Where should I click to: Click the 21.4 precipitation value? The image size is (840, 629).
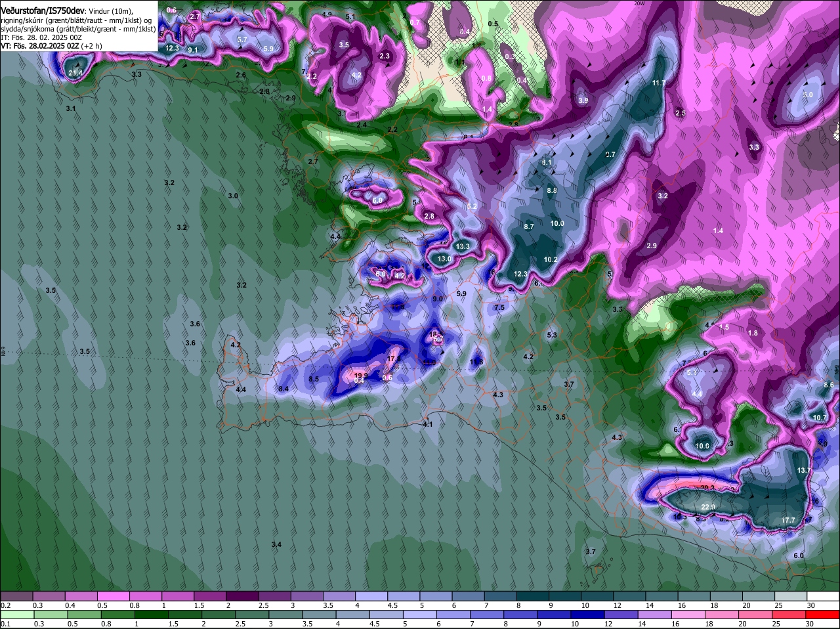[x=75, y=73]
